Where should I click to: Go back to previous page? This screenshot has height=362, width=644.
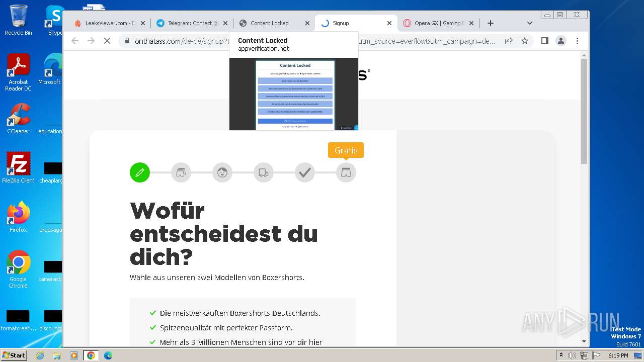[x=75, y=41]
